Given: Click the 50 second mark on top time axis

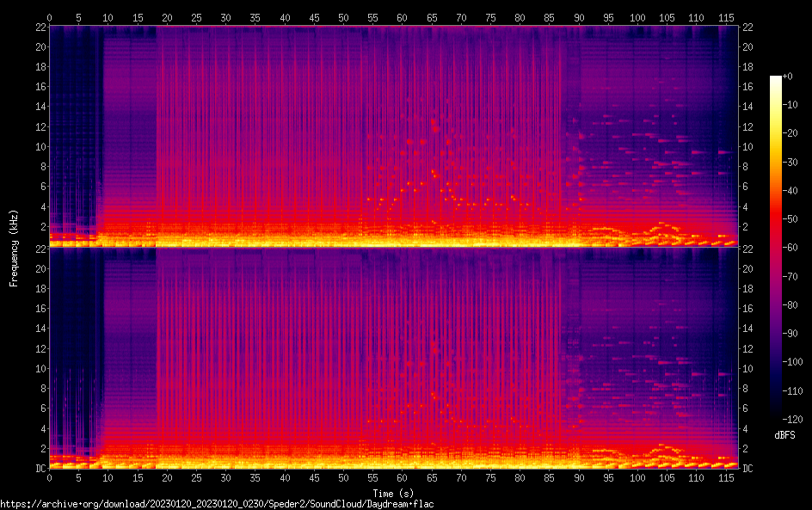Looking at the screenshot, I should point(343,17).
